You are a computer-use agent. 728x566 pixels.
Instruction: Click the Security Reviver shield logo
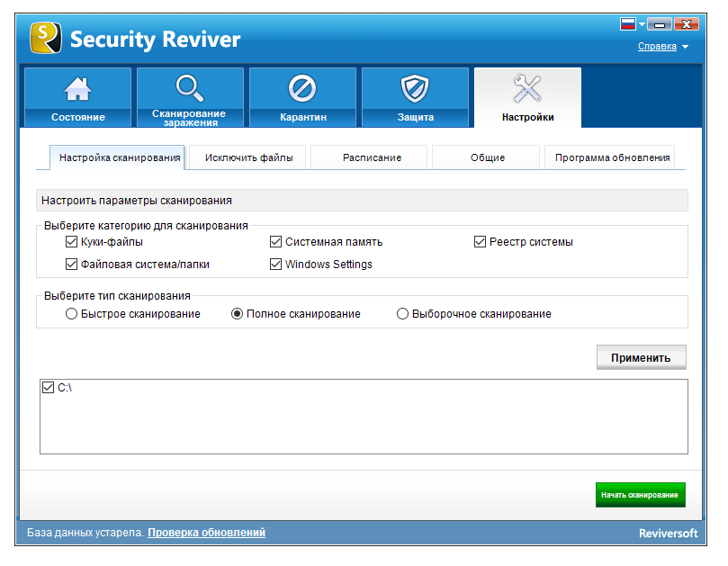pos(46,38)
